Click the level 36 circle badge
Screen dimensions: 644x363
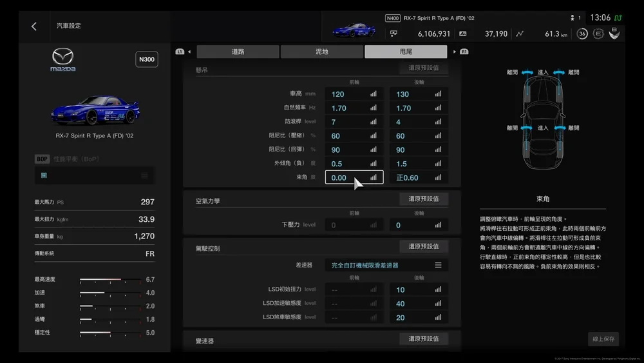[582, 34]
